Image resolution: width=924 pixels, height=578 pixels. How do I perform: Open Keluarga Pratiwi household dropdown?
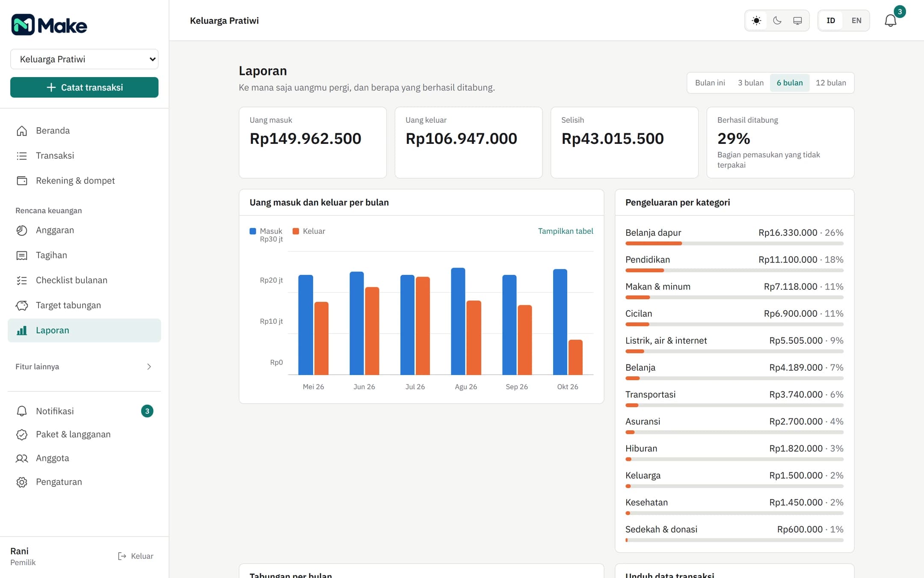pos(84,59)
